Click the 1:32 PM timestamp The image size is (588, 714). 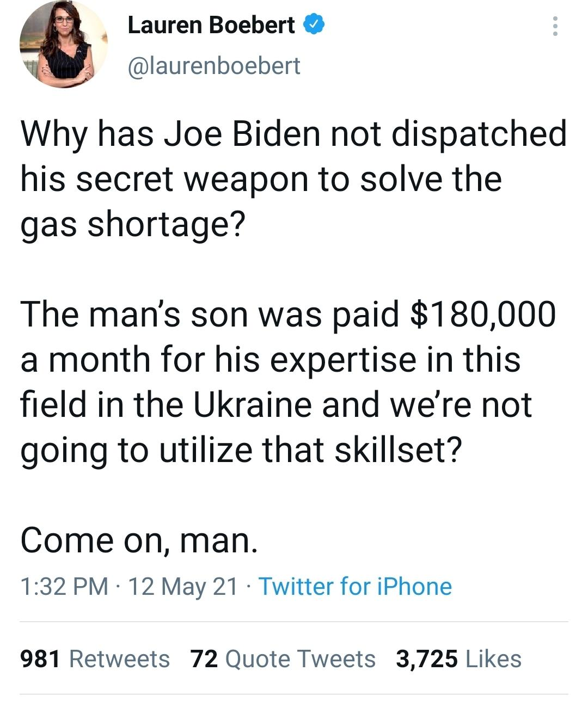tap(64, 587)
